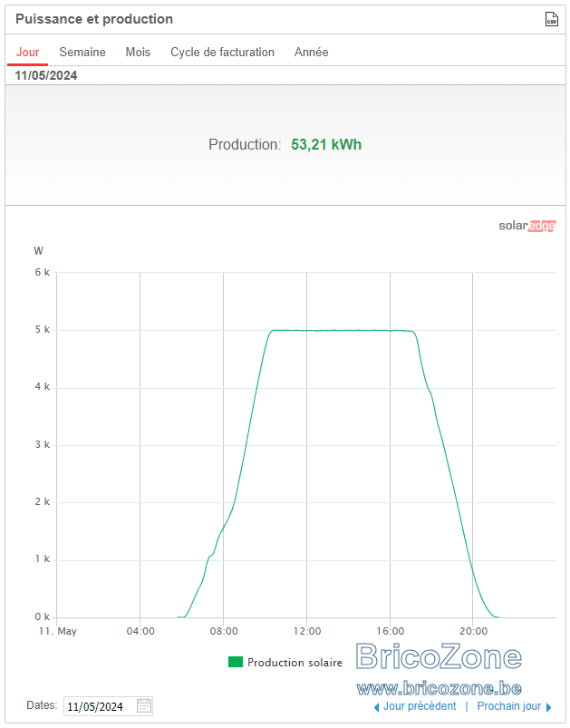
Task: Click the 11/05/2024 date header
Action: [46, 75]
